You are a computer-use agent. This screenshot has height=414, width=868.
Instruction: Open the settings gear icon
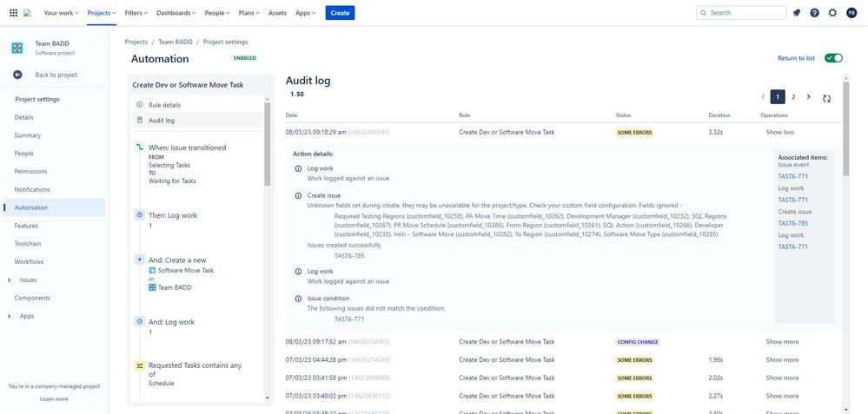click(832, 13)
